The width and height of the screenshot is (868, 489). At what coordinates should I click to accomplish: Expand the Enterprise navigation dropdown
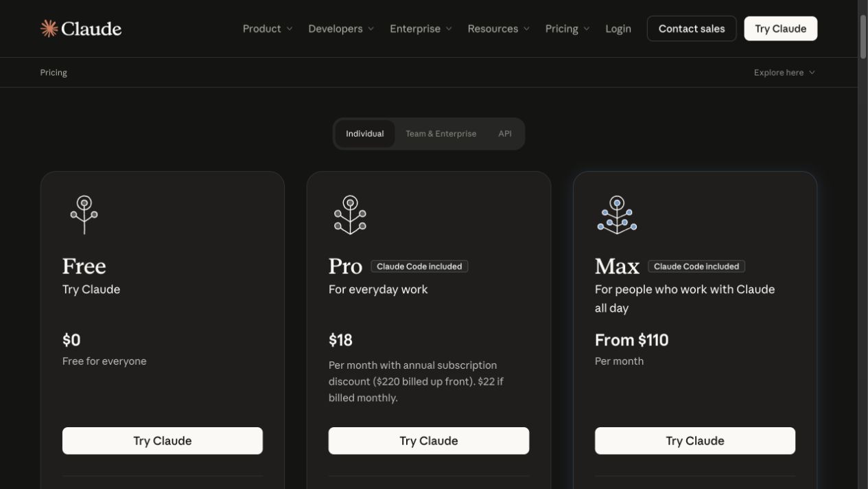click(x=421, y=29)
